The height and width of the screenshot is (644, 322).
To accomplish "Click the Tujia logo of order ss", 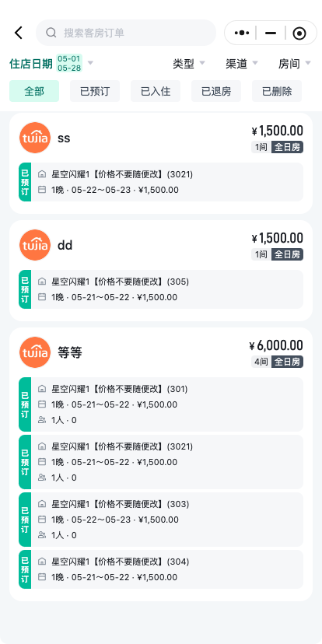I will 35,138.
